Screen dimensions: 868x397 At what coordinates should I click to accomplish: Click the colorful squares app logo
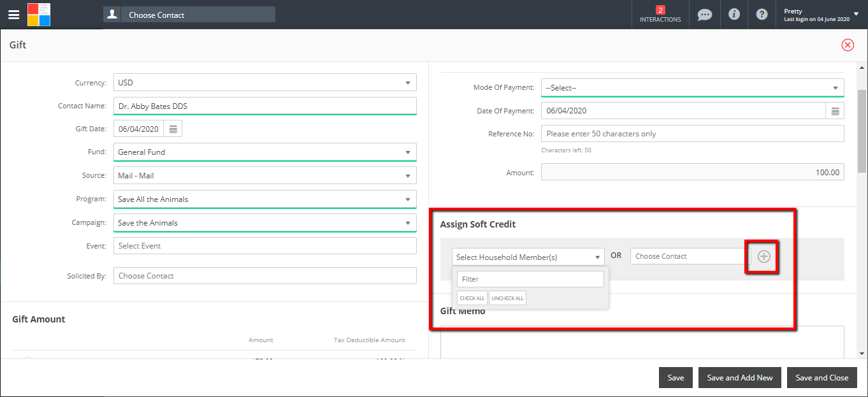pos(39,14)
